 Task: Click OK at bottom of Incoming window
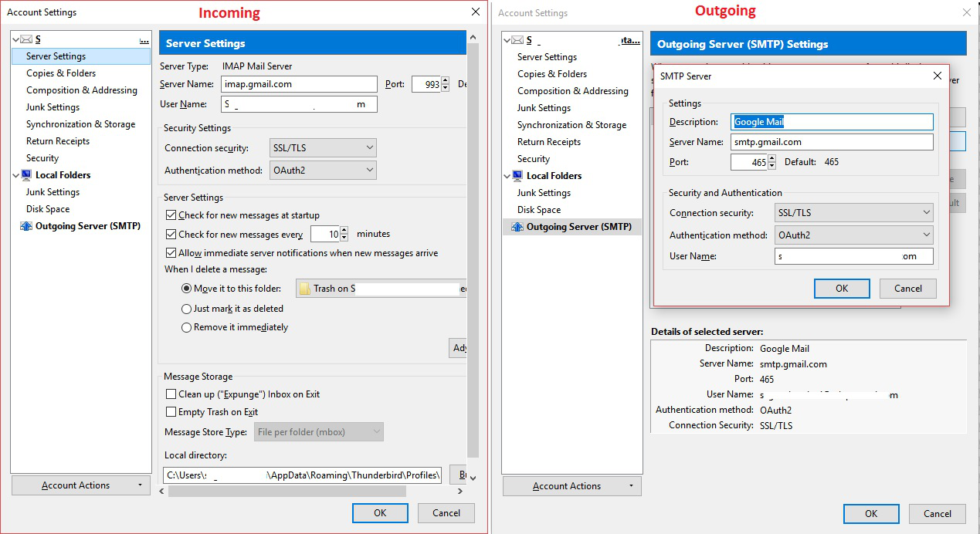[x=380, y=513]
